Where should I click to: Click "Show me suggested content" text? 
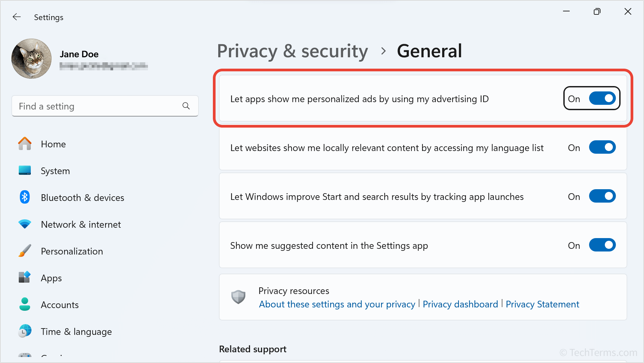[329, 246]
